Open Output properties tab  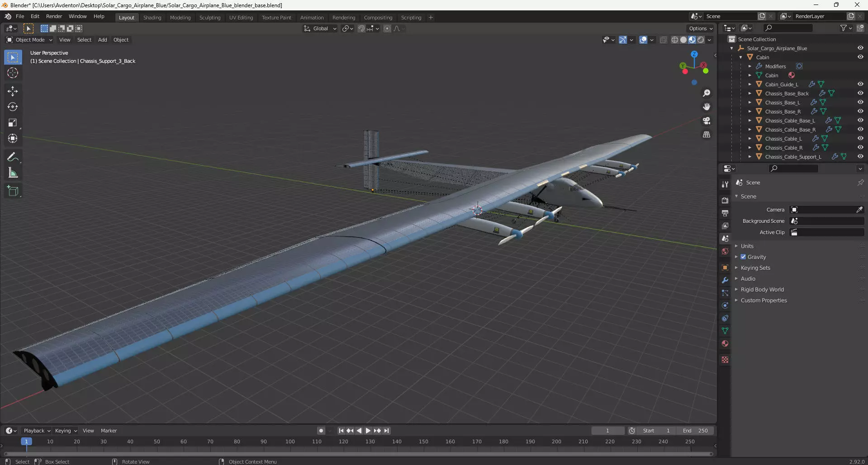tap(725, 213)
